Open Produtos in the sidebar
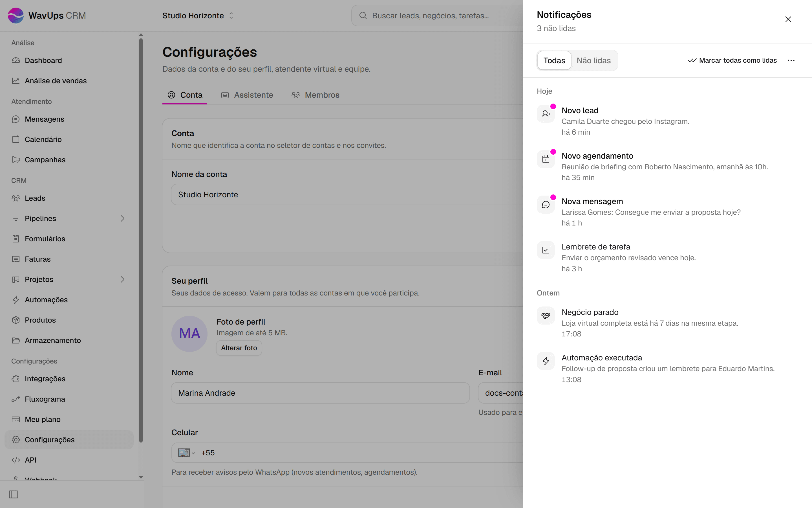 point(69,320)
